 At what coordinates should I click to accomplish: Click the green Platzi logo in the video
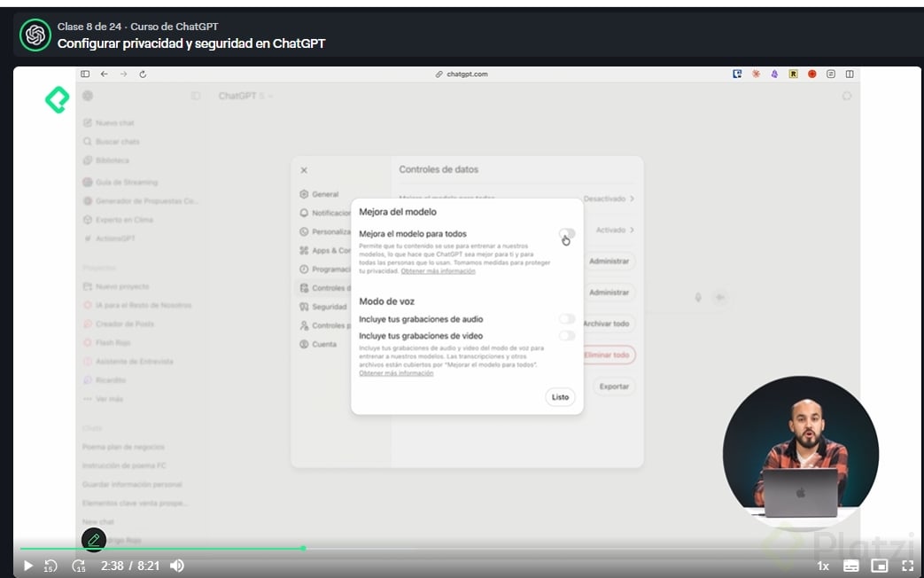pyautogui.click(x=58, y=99)
